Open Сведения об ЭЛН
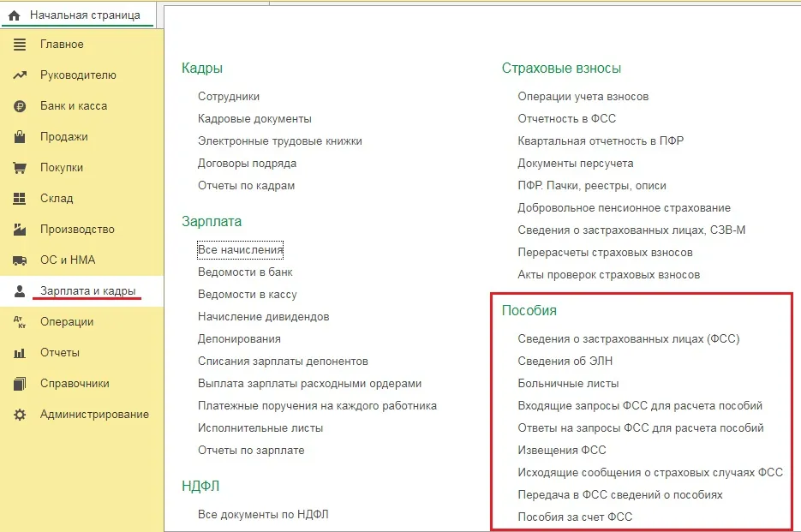 coord(565,362)
